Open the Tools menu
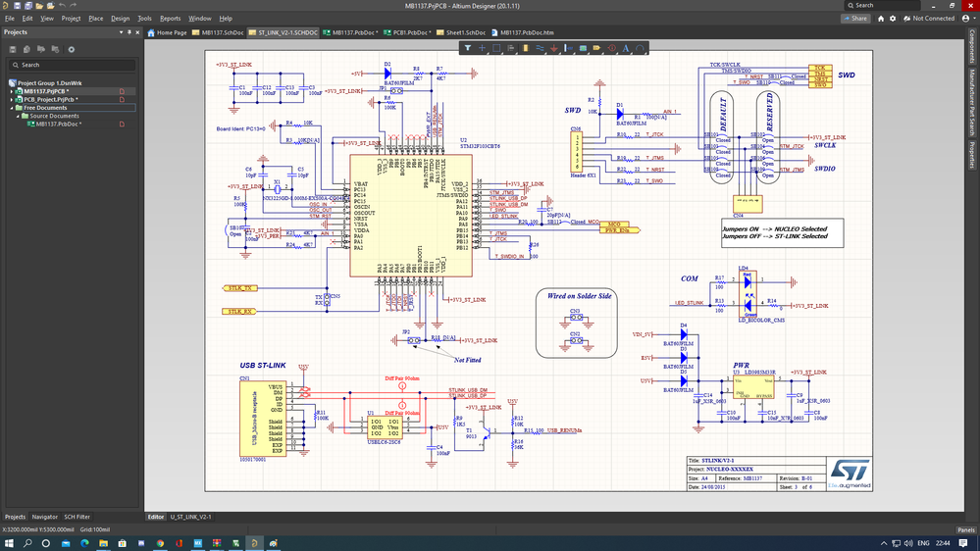 click(144, 19)
